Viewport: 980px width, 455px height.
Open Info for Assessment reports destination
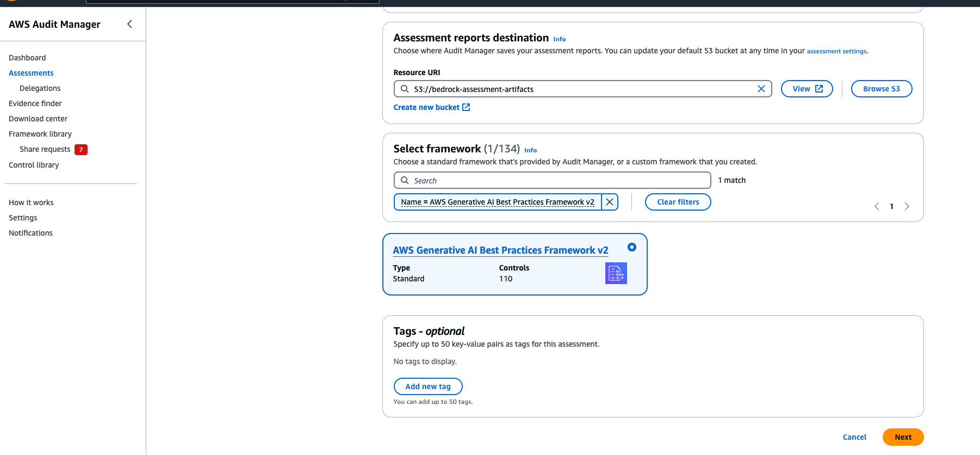click(x=560, y=39)
